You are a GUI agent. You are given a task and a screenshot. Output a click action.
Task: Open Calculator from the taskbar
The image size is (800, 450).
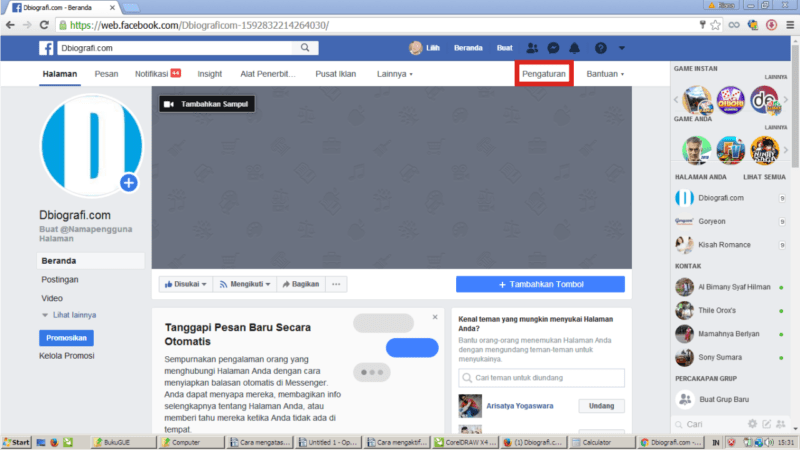click(603, 442)
